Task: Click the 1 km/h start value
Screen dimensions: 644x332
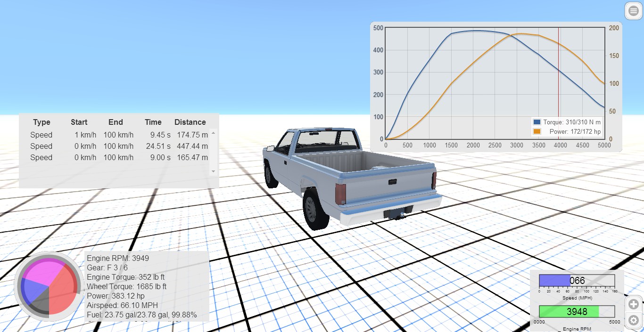Action: (85, 135)
